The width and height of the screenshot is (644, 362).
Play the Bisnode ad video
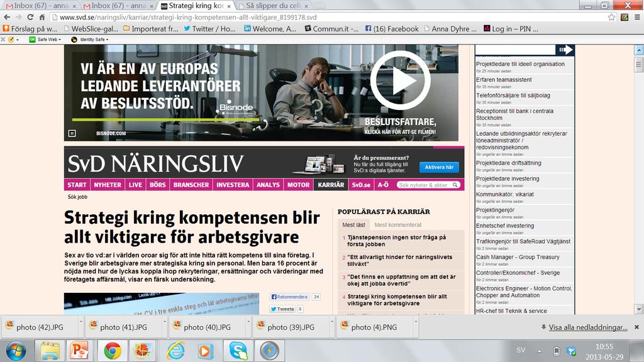(x=401, y=80)
